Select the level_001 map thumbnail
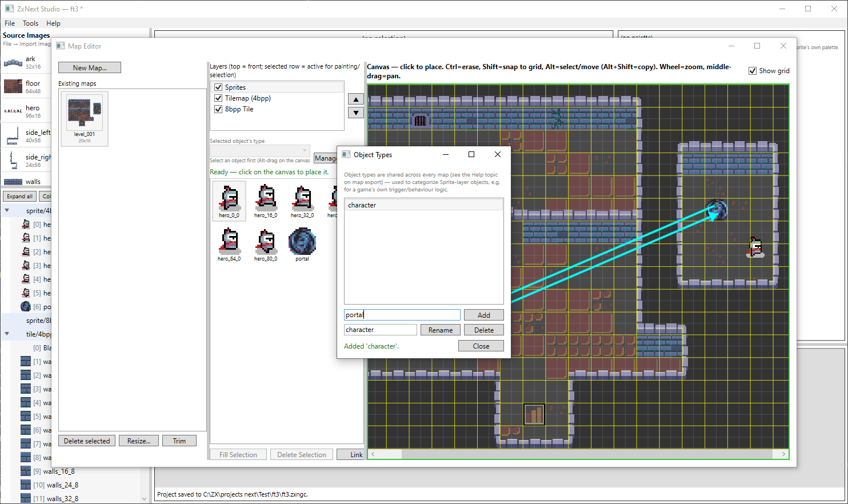The image size is (848, 504). click(85, 119)
